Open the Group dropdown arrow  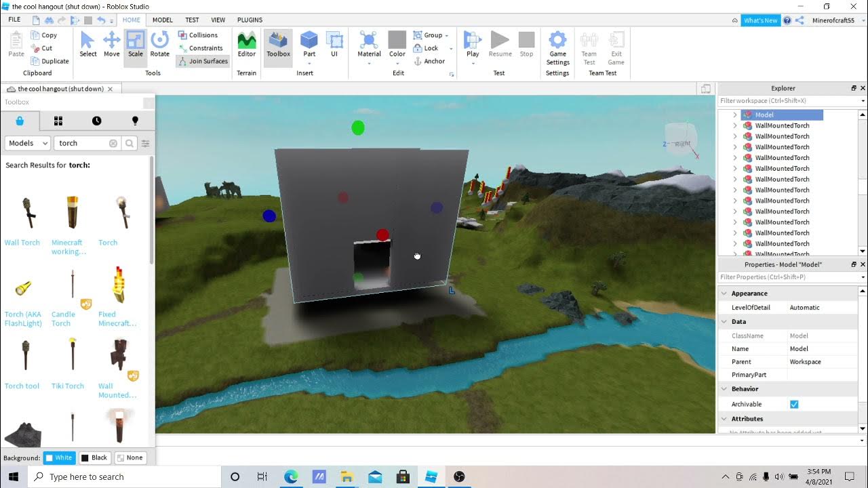(x=448, y=35)
